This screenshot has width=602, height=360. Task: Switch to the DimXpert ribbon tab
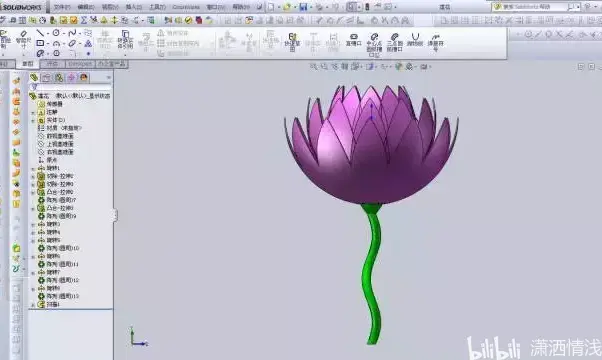[x=80, y=64]
